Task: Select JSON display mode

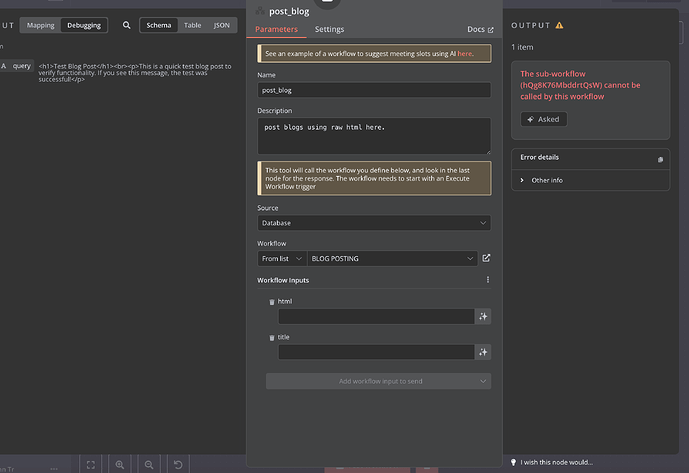Action: (x=221, y=25)
